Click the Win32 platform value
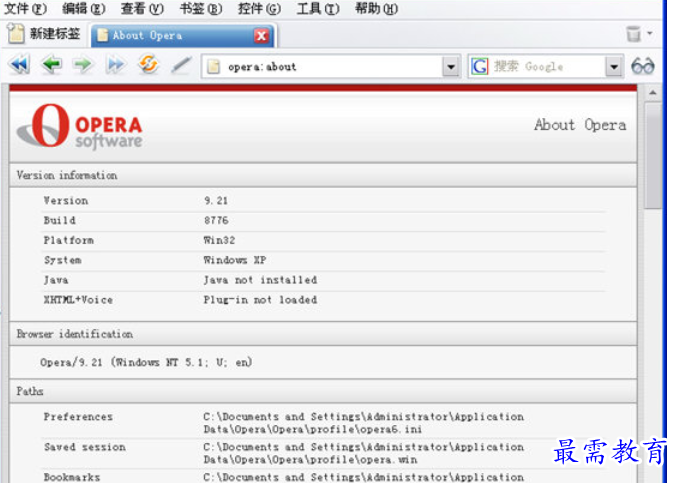675x483 pixels. [x=220, y=240]
